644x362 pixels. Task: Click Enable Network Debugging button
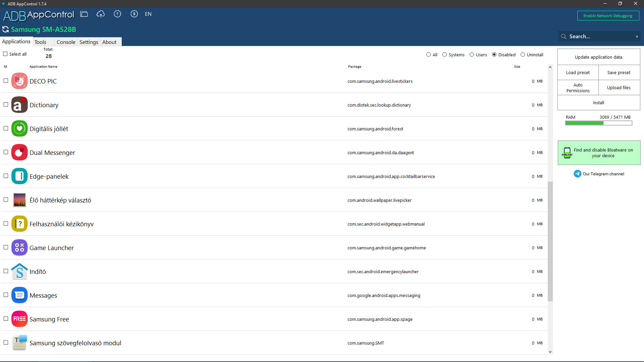pyautogui.click(x=608, y=16)
